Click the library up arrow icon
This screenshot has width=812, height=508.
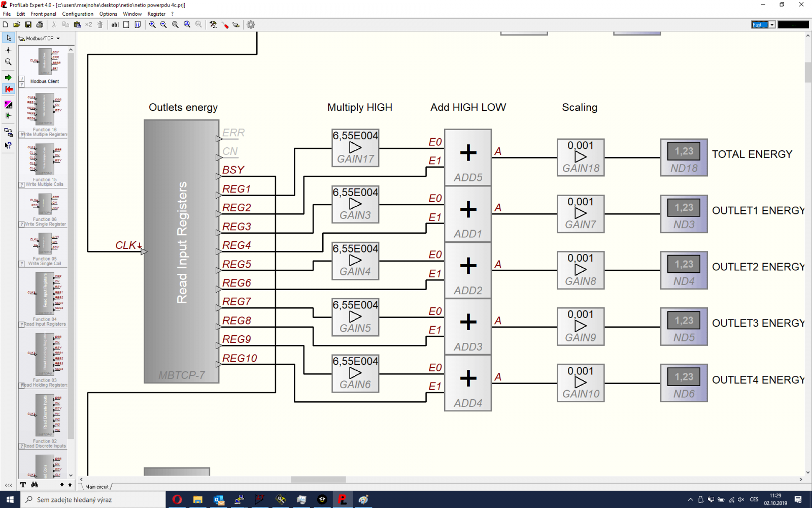(x=70, y=485)
